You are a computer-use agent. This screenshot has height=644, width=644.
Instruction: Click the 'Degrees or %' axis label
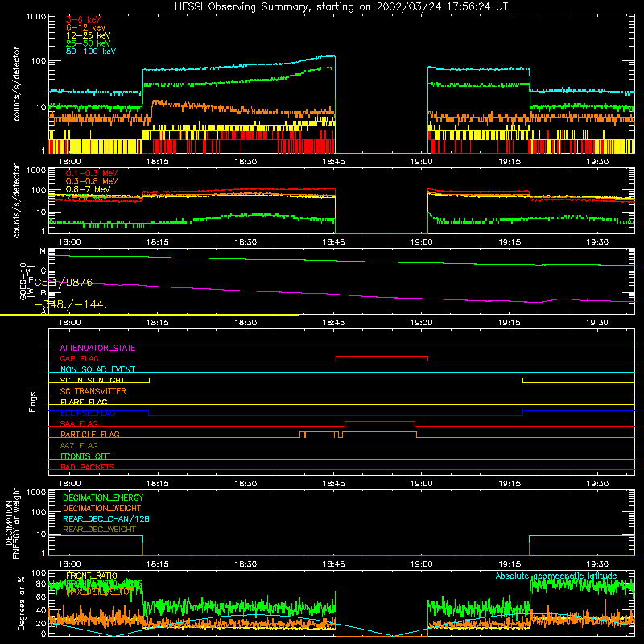pyautogui.click(x=21, y=603)
